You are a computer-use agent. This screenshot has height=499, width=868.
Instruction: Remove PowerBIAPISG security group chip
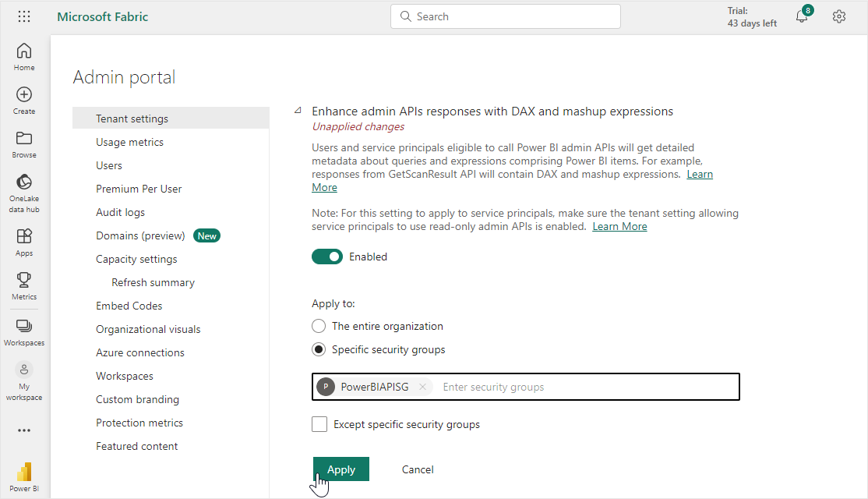coord(422,387)
